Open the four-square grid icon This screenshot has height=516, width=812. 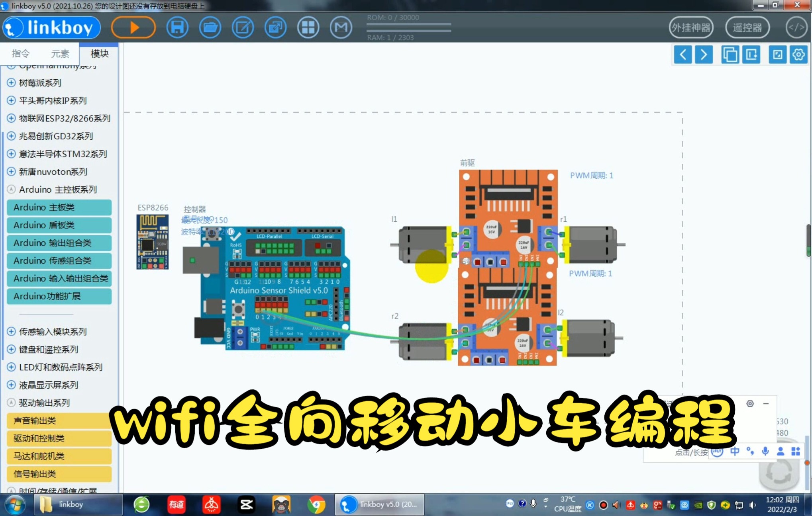308,27
